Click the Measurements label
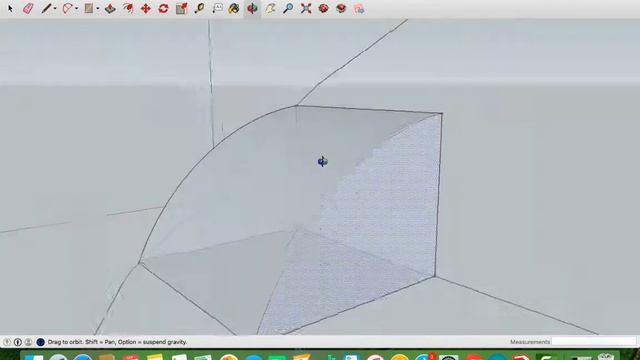This screenshot has height=360, width=640. coord(530,342)
